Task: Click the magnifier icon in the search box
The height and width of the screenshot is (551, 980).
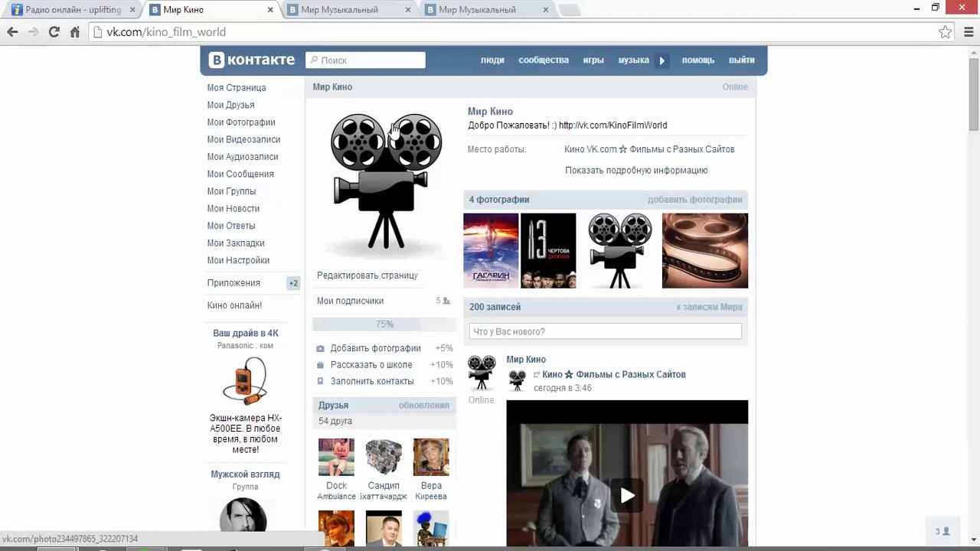Action: click(x=314, y=60)
